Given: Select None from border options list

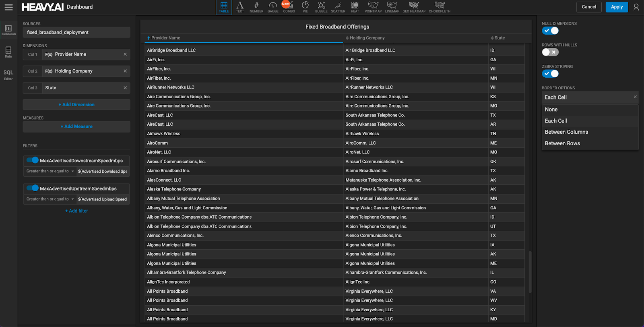Looking at the screenshot, I should (551, 110).
